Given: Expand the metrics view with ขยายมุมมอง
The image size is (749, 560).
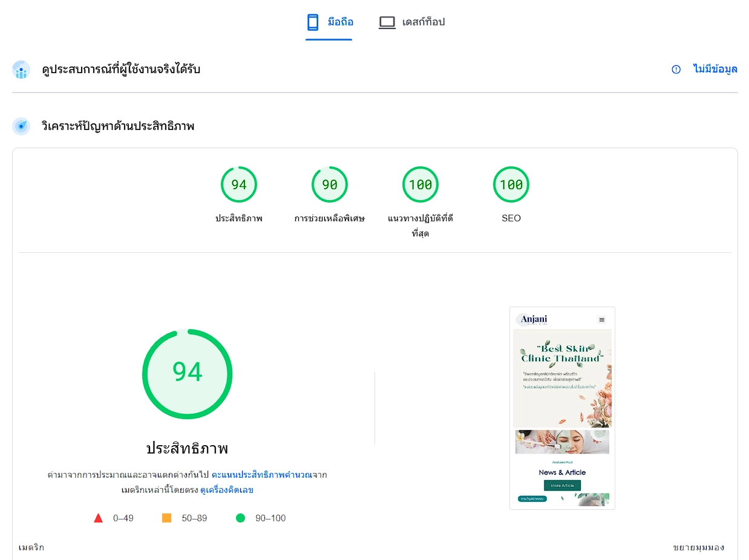Looking at the screenshot, I should tap(698, 547).
